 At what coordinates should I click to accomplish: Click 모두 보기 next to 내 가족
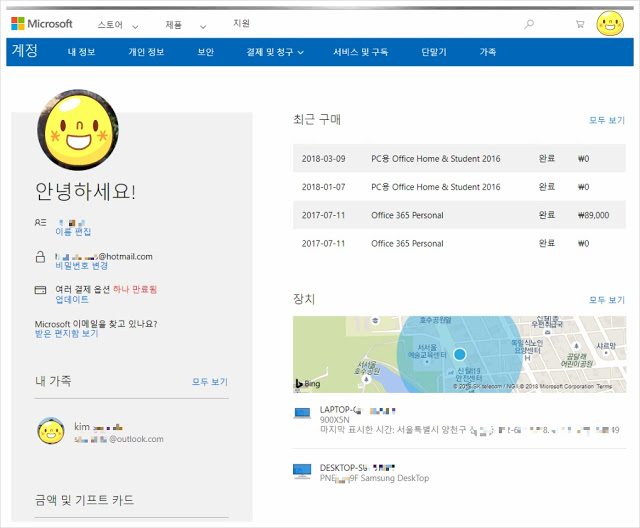click(x=210, y=382)
